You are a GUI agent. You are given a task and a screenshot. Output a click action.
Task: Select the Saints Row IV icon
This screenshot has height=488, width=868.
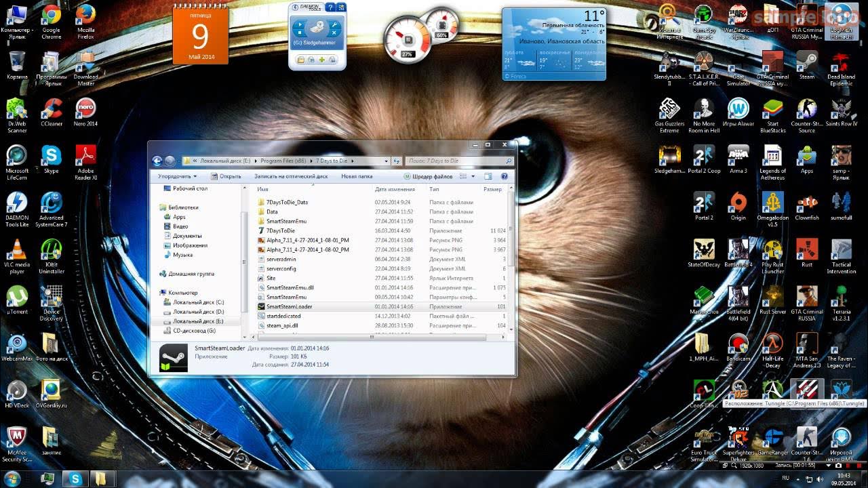pyautogui.click(x=841, y=113)
